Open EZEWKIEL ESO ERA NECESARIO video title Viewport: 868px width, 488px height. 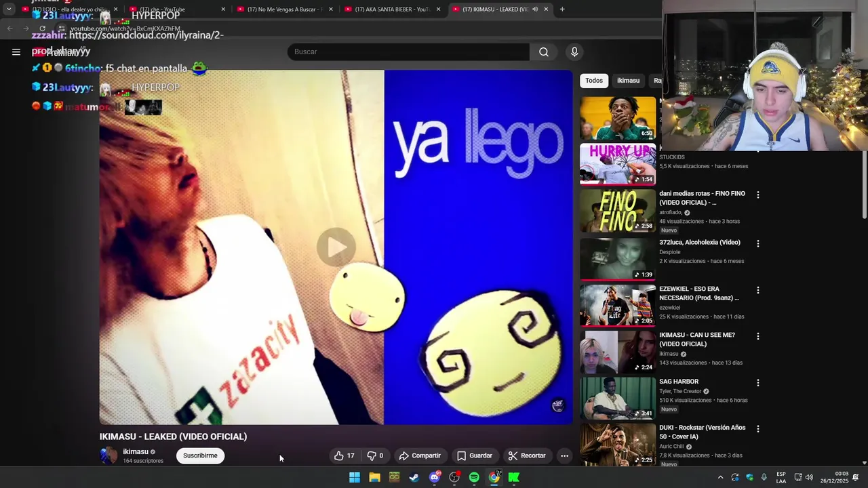699,293
